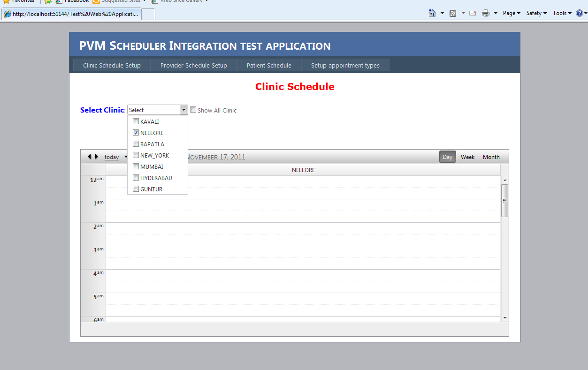
Task: Open the Provider Schedule Setup tab
Action: [194, 65]
